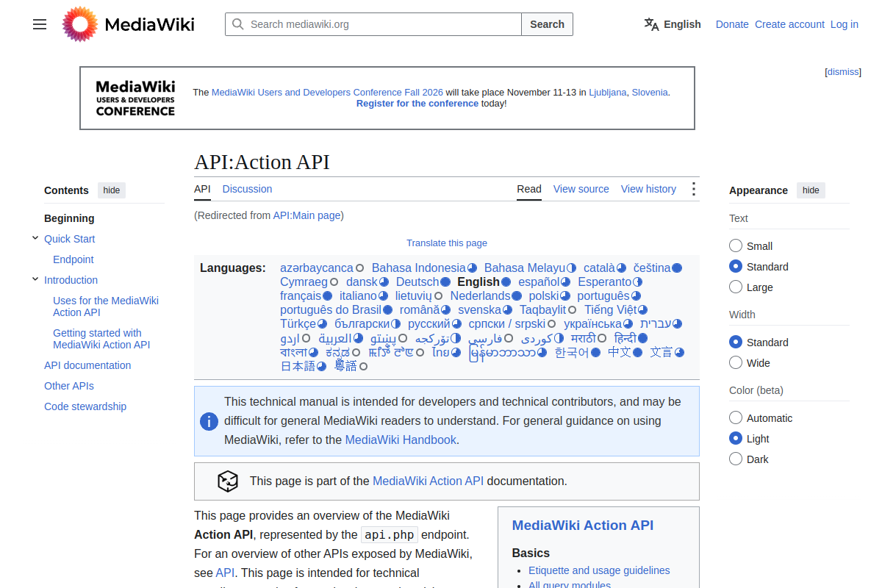Click the Search button

(547, 24)
